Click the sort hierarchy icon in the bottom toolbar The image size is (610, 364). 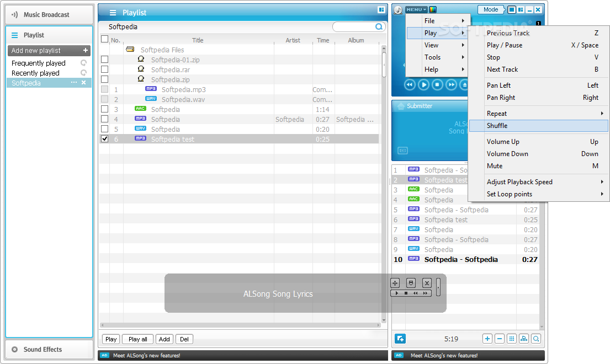point(524,339)
